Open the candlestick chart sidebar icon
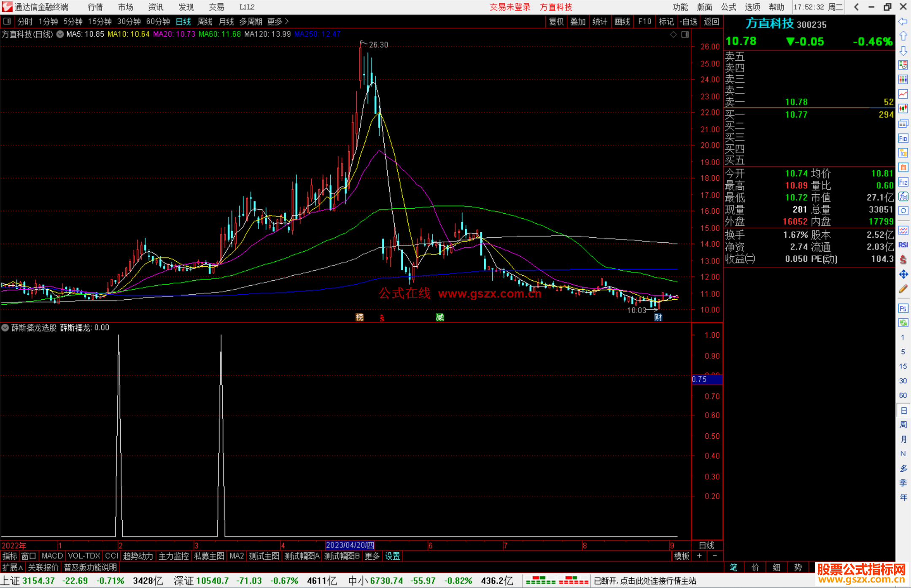Viewport: 911px width, 588px height. pyautogui.click(x=903, y=108)
